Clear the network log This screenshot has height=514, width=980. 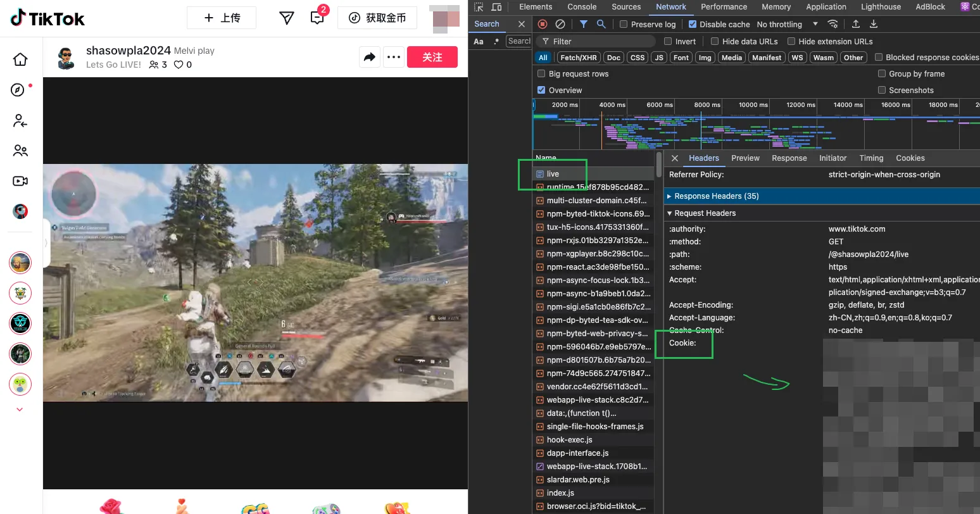pyautogui.click(x=560, y=24)
